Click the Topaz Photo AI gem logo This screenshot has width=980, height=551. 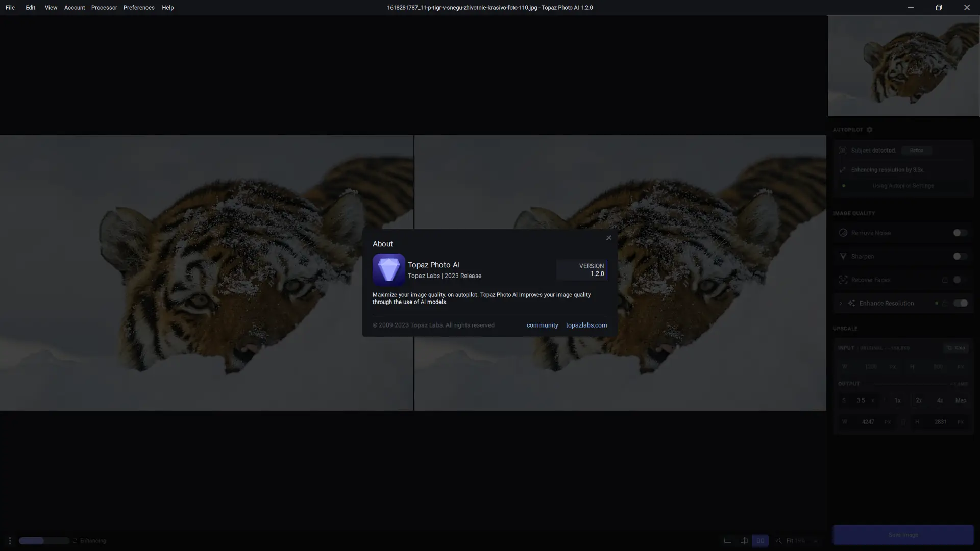tap(388, 269)
